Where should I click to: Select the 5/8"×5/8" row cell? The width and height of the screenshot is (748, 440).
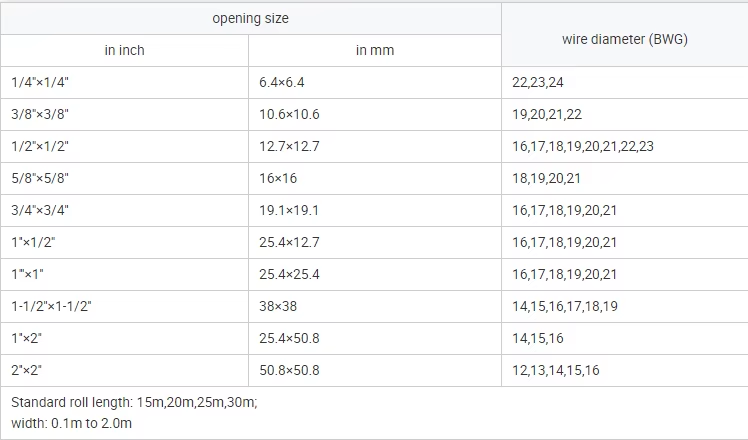click(x=125, y=178)
